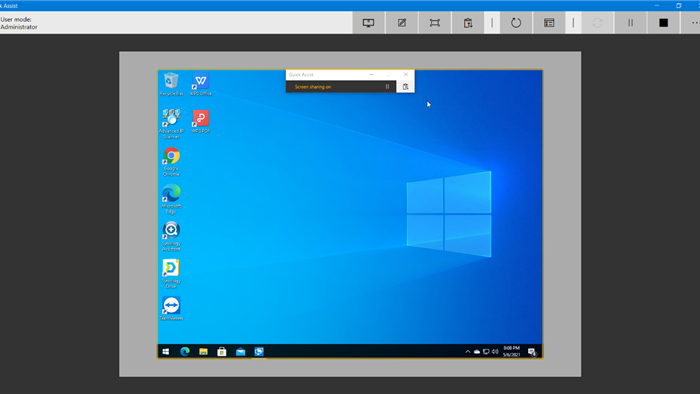Open the remote notification center icon
Image resolution: width=700 pixels, height=394 pixels.
(x=532, y=352)
